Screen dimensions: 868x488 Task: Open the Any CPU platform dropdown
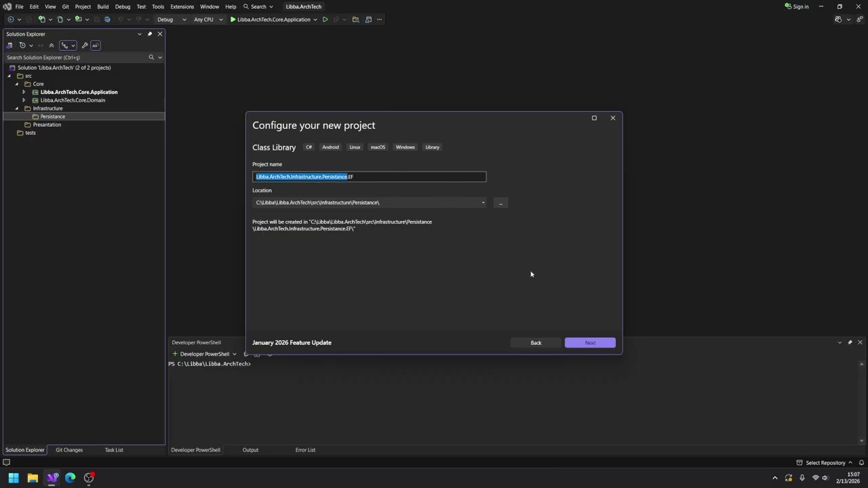coord(208,19)
